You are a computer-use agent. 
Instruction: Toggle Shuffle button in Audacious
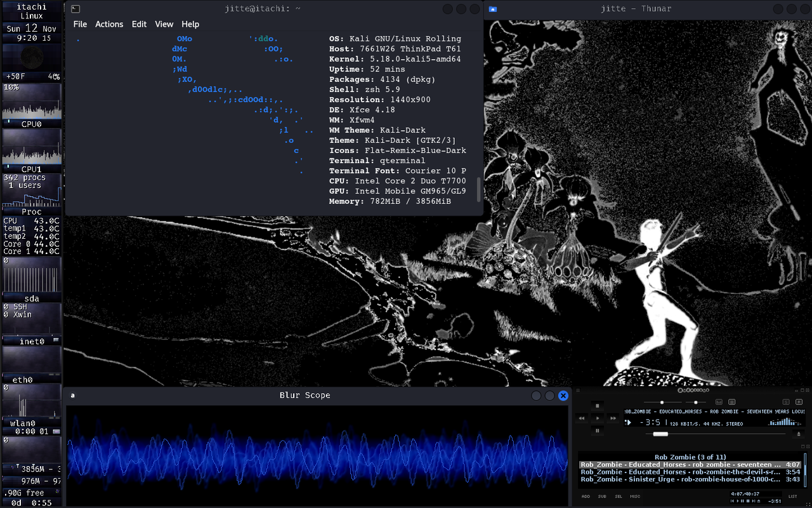786,402
